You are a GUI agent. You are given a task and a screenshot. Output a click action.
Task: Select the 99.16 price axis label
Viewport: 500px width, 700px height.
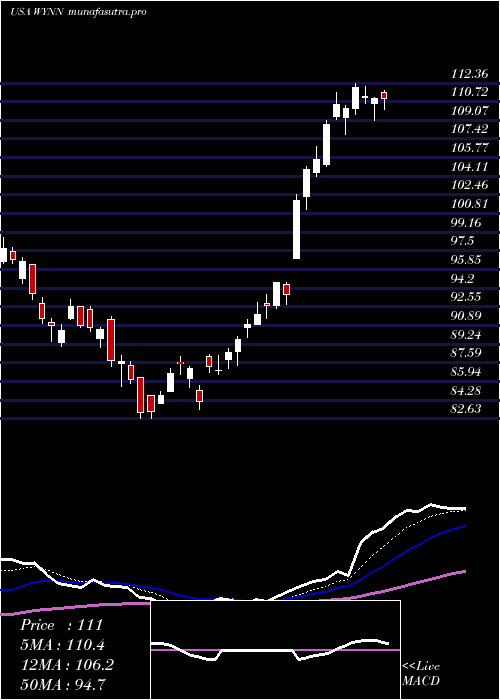tap(467, 223)
